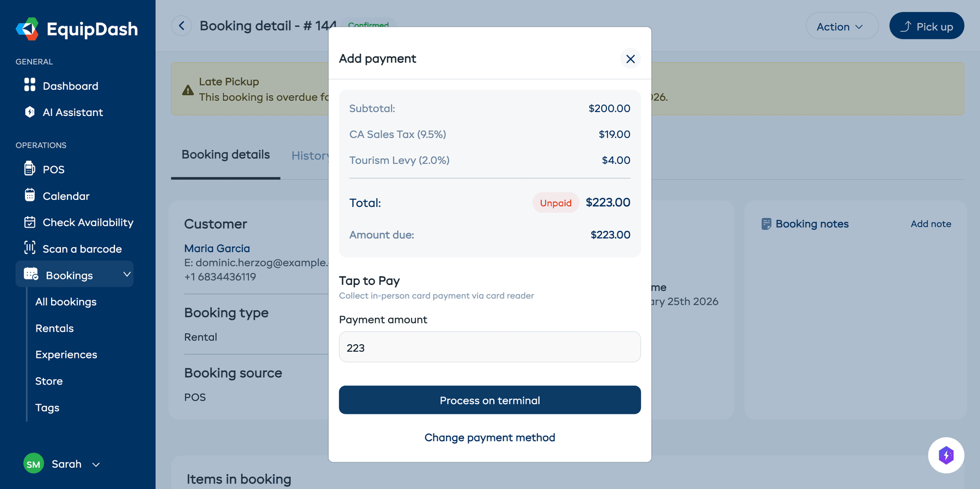
Task: Expand Sarah's account menu
Action: point(96,464)
